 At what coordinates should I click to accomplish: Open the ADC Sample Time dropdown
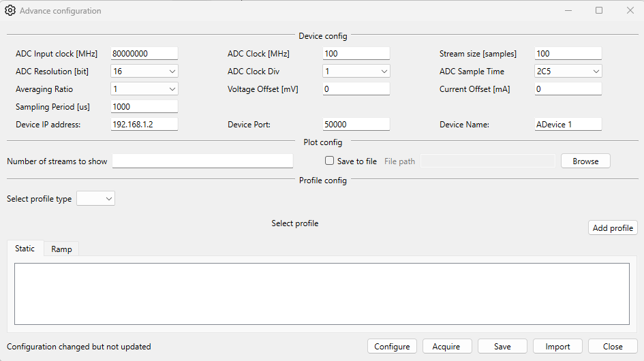568,72
